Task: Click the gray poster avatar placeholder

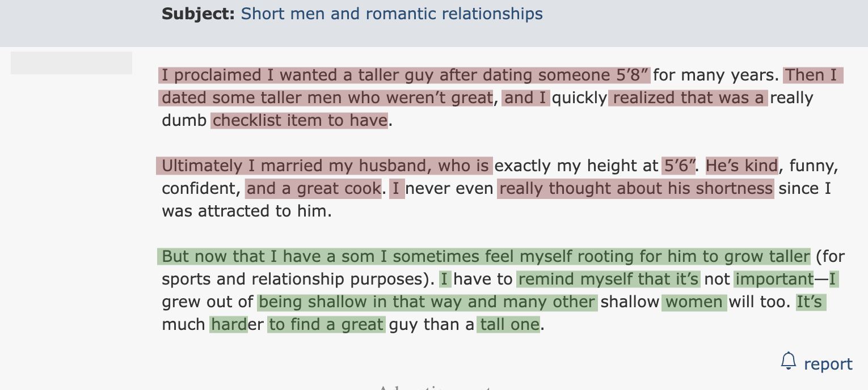Action: click(71, 63)
